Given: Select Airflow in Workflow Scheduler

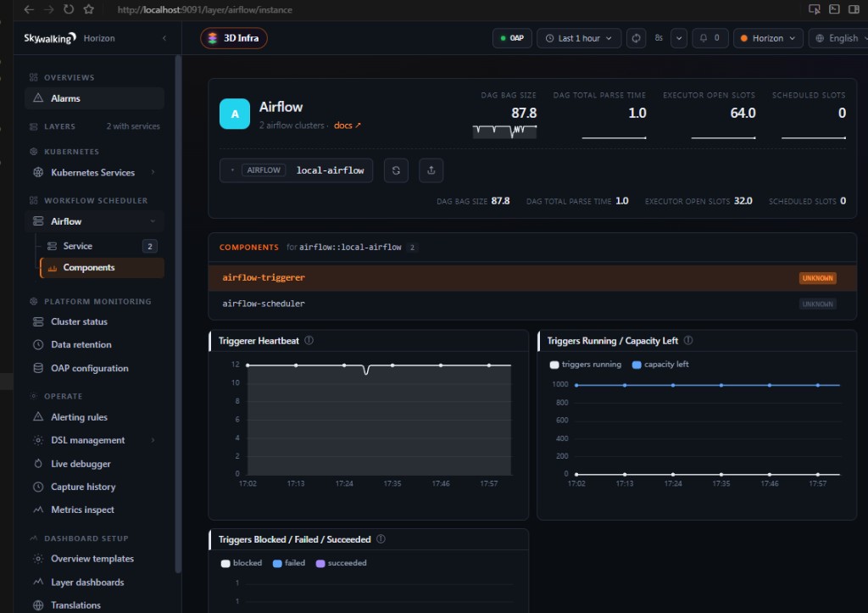Looking at the screenshot, I should 94,221.
